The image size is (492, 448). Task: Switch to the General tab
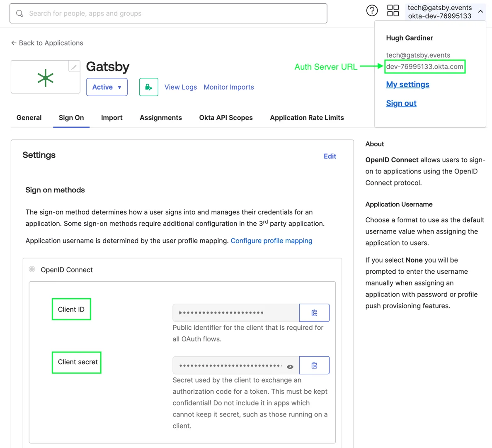tap(29, 118)
